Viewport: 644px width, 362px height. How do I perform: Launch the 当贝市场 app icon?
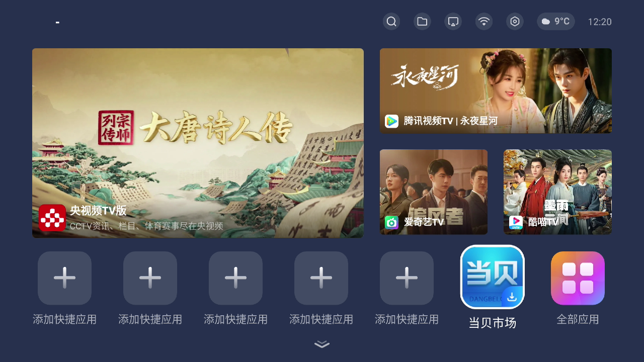[x=493, y=277]
